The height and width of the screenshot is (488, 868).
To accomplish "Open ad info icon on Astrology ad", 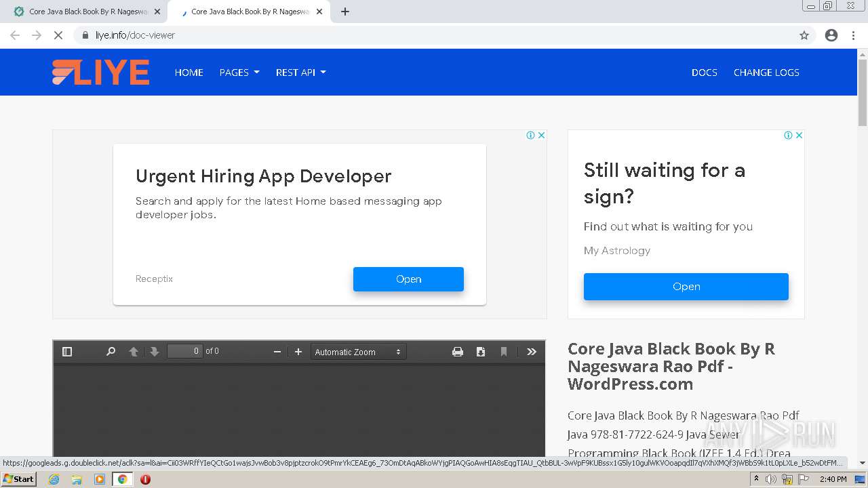I will coord(789,135).
